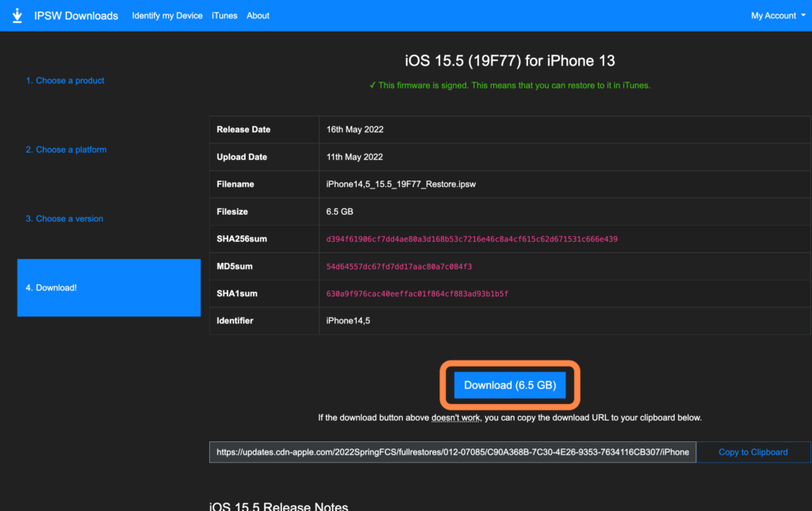Image resolution: width=812 pixels, height=511 pixels.
Task: Click the SHA256sum row label
Action: point(242,239)
